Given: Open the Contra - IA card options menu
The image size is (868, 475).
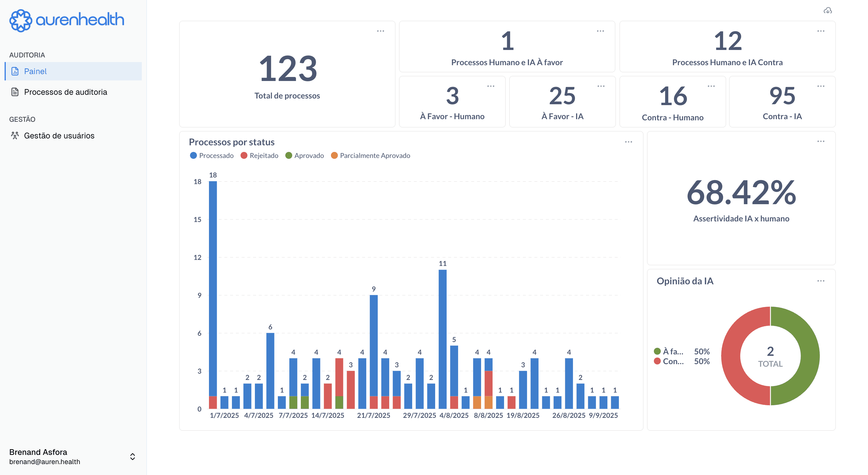Looking at the screenshot, I should coord(821,86).
